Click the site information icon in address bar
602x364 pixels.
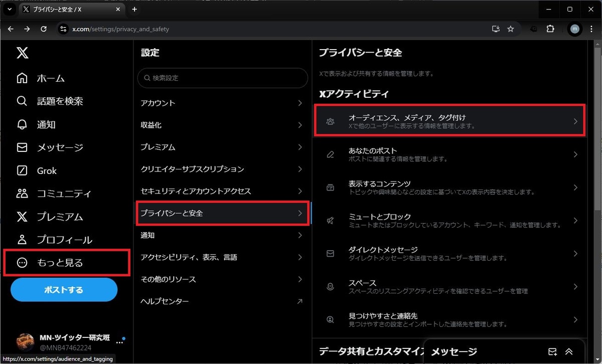pyautogui.click(x=63, y=29)
